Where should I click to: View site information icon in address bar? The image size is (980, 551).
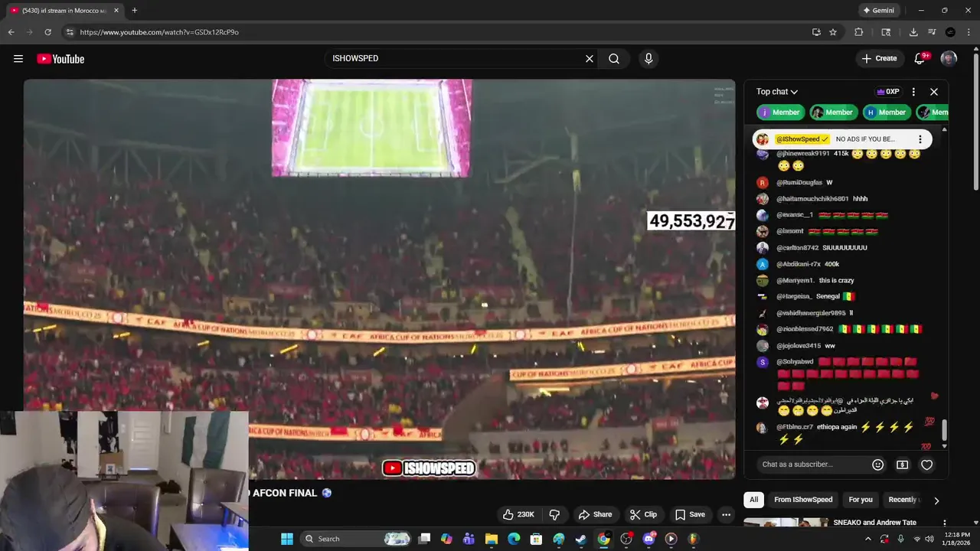(x=70, y=32)
